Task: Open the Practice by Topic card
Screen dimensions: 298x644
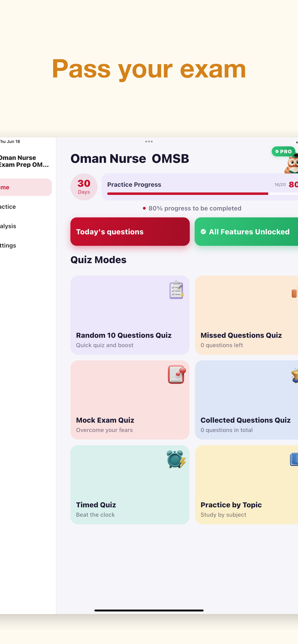Action: click(x=246, y=484)
